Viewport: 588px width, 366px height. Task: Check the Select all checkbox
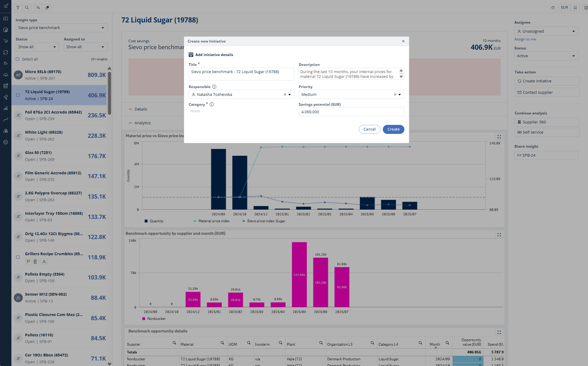18,59
